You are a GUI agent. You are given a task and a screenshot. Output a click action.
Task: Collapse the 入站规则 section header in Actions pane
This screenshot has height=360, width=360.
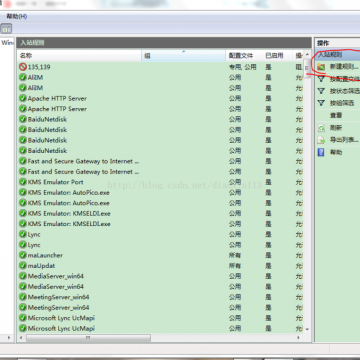[338, 54]
